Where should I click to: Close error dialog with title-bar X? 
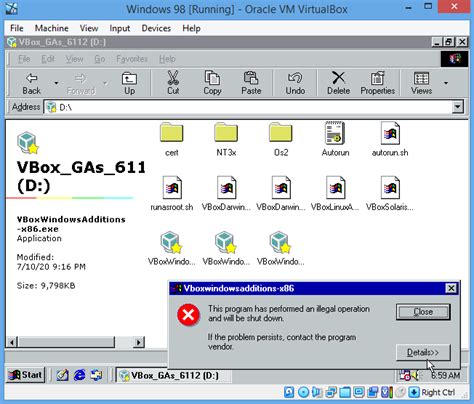[x=451, y=288]
